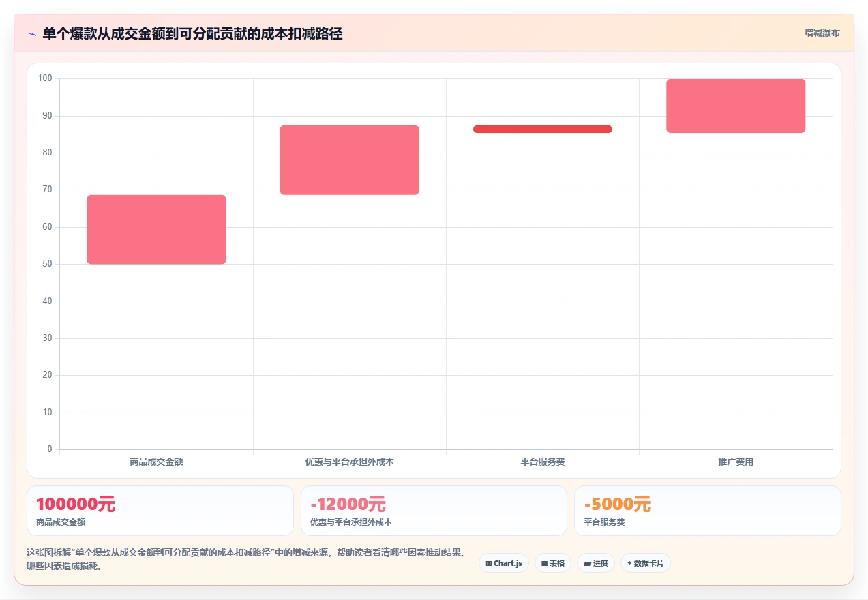
Task: Click the 商品成交金额 waterfall bar
Action: pyautogui.click(x=156, y=229)
